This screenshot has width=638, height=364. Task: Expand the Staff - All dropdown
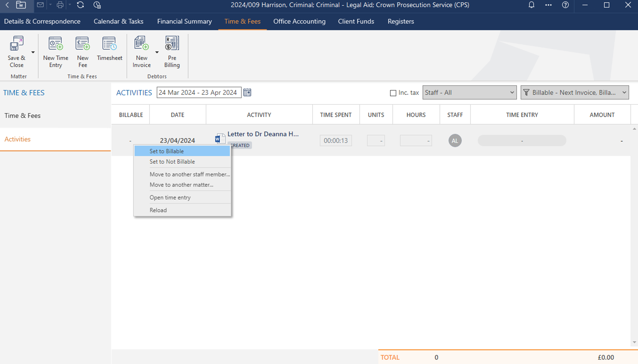(x=469, y=93)
